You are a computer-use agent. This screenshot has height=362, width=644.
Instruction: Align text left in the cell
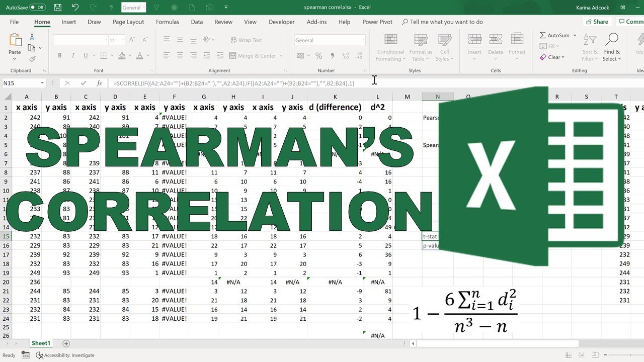tap(167, 56)
